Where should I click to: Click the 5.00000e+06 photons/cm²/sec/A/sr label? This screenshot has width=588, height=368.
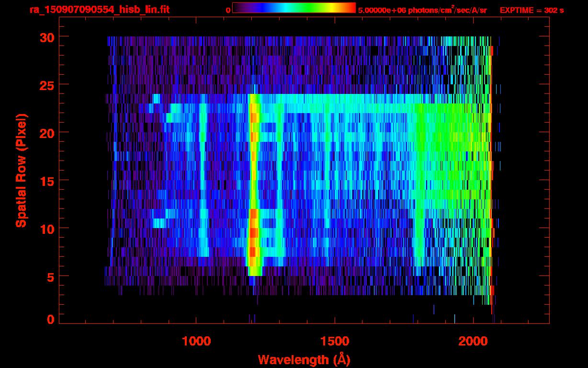(x=422, y=10)
